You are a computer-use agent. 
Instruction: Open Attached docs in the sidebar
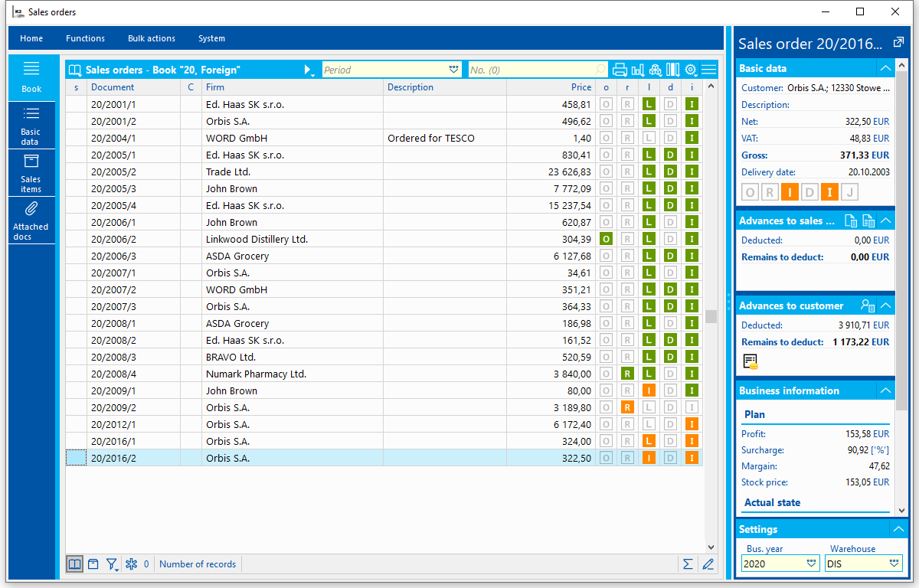(31, 220)
